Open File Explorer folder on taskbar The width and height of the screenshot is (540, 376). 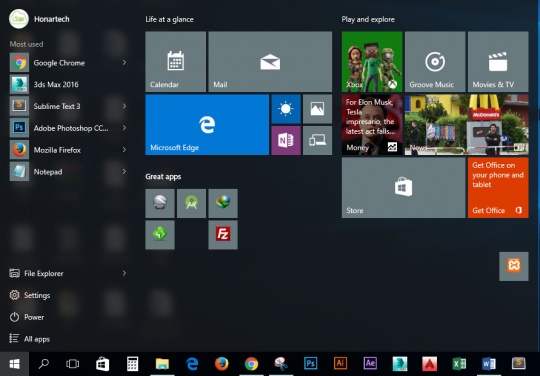point(162,364)
